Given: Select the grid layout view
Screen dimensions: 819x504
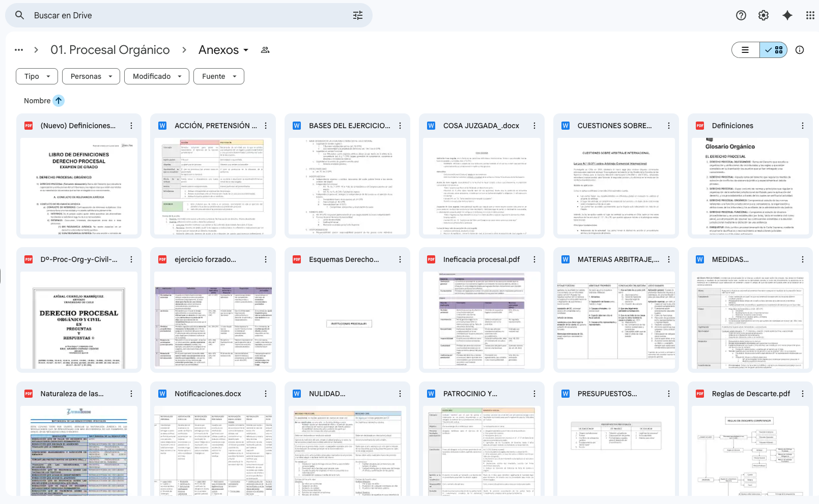Looking at the screenshot, I should pos(774,50).
